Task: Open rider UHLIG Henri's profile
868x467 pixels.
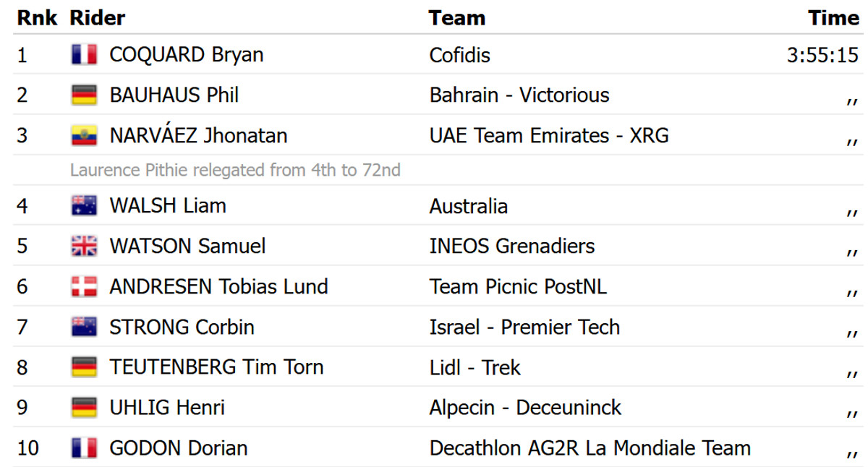Action: (x=166, y=408)
